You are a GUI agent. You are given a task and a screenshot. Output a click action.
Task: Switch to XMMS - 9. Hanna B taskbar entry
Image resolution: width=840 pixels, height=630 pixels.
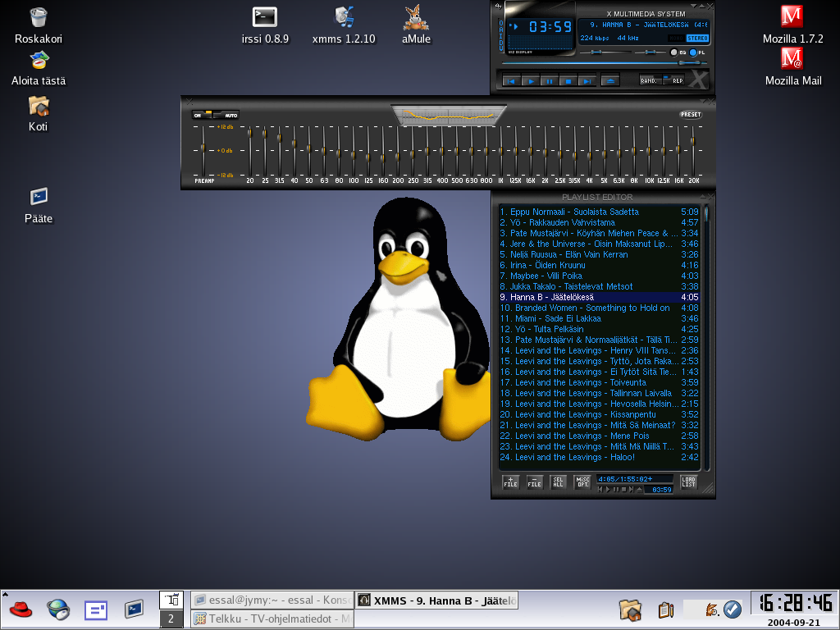437,600
